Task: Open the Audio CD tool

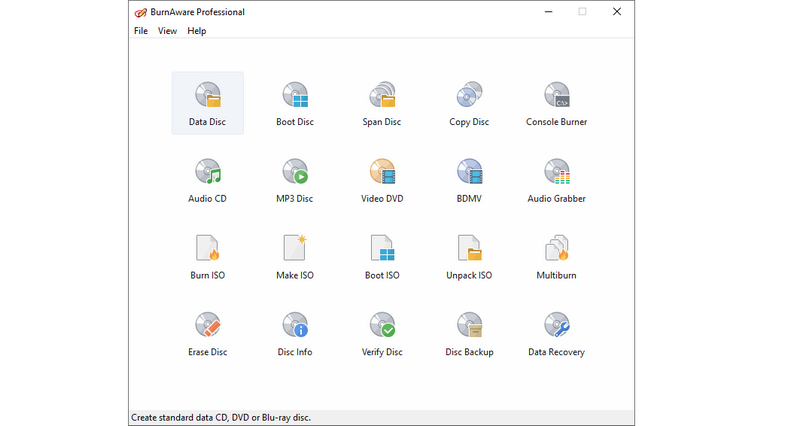Action: click(208, 181)
